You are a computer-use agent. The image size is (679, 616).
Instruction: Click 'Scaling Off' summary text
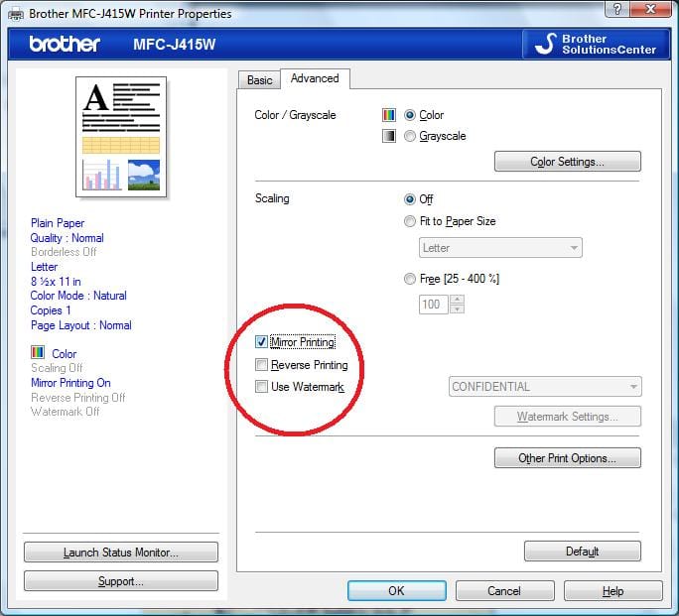point(57,368)
